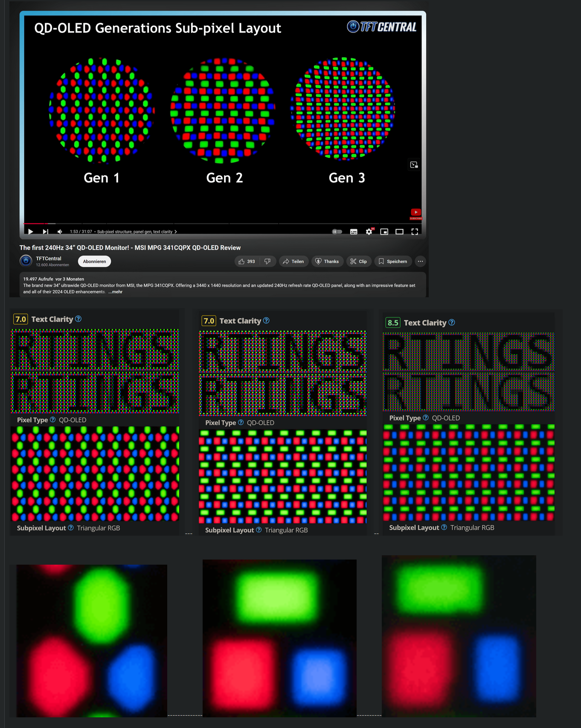Open the middle RTINGS text clarity photo

point(282,373)
